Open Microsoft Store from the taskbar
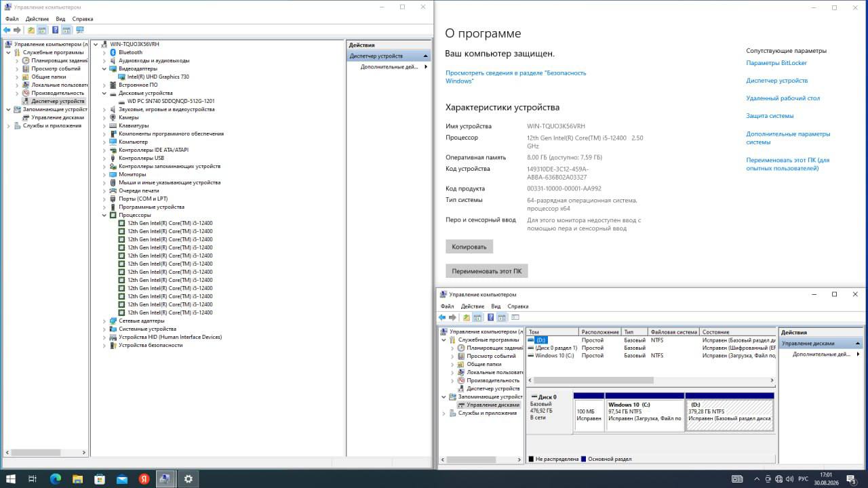This screenshot has height=488, width=868. coord(100,479)
